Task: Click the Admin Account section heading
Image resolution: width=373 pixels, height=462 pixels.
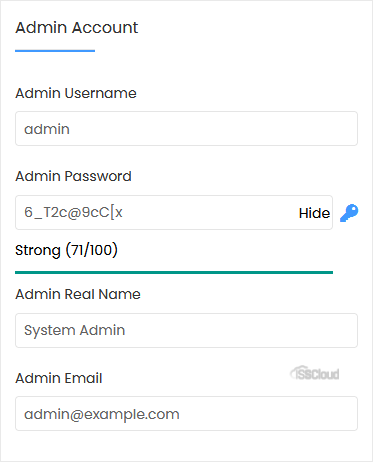Action: tap(77, 27)
